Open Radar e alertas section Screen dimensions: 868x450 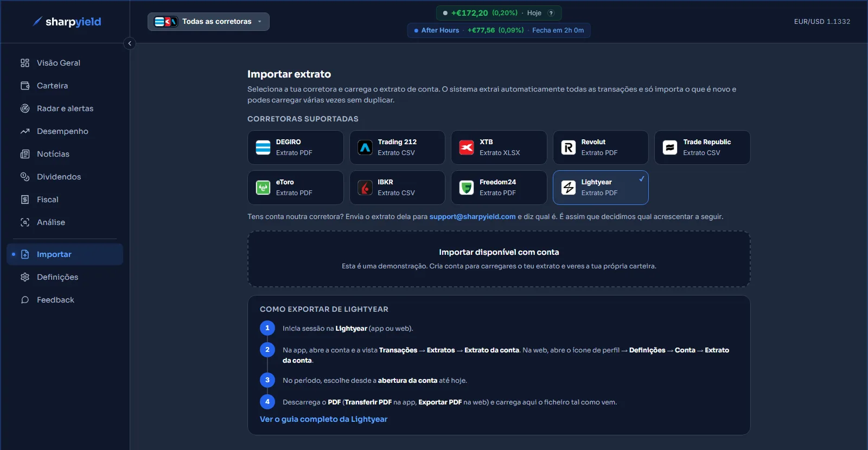(x=65, y=108)
